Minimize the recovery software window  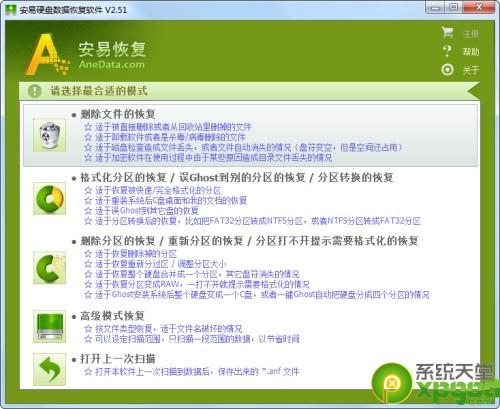point(435,8)
